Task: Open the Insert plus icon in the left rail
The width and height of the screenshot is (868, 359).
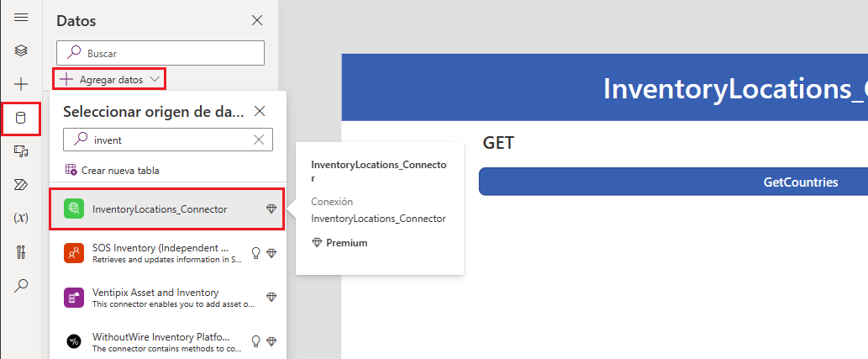Action: click(x=21, y=84)
